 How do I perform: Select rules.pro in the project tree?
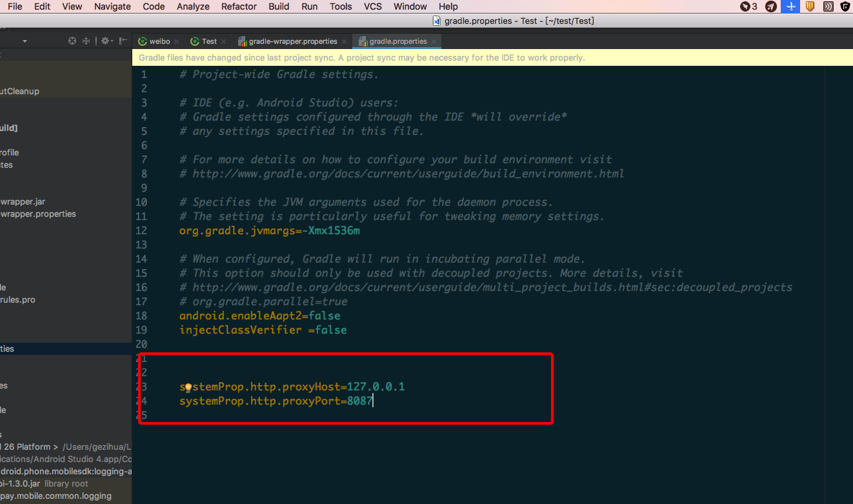pos(17,299)
